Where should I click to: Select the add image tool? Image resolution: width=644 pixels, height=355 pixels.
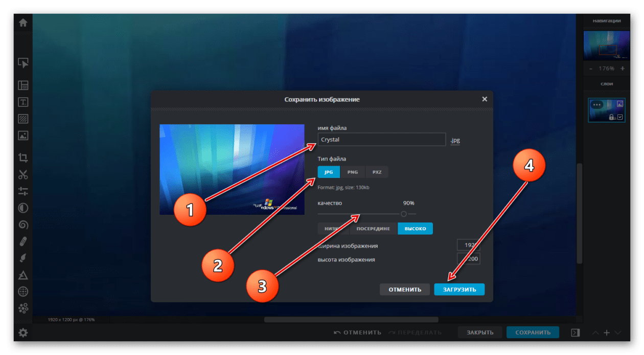[23, 136]
